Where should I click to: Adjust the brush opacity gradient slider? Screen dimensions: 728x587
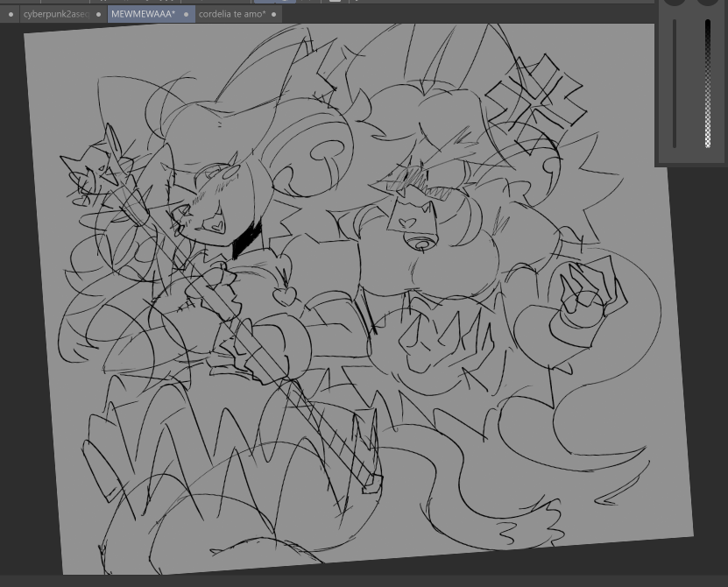[x=708, y=83]
